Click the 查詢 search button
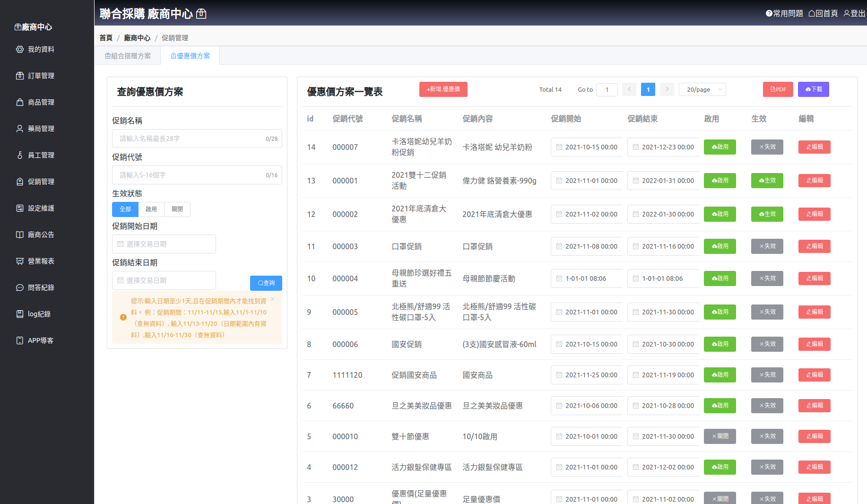Viewport: 867px width, 504px height. click(x=266, y=283)
